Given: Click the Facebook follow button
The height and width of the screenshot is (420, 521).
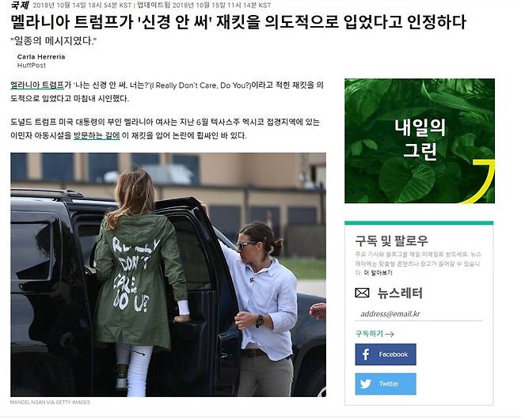Looking at the screenshot, I should click(386, 354).
